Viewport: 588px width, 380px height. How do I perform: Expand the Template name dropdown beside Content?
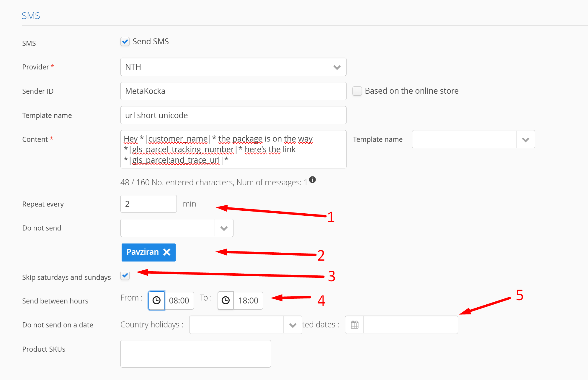[525, 139]
